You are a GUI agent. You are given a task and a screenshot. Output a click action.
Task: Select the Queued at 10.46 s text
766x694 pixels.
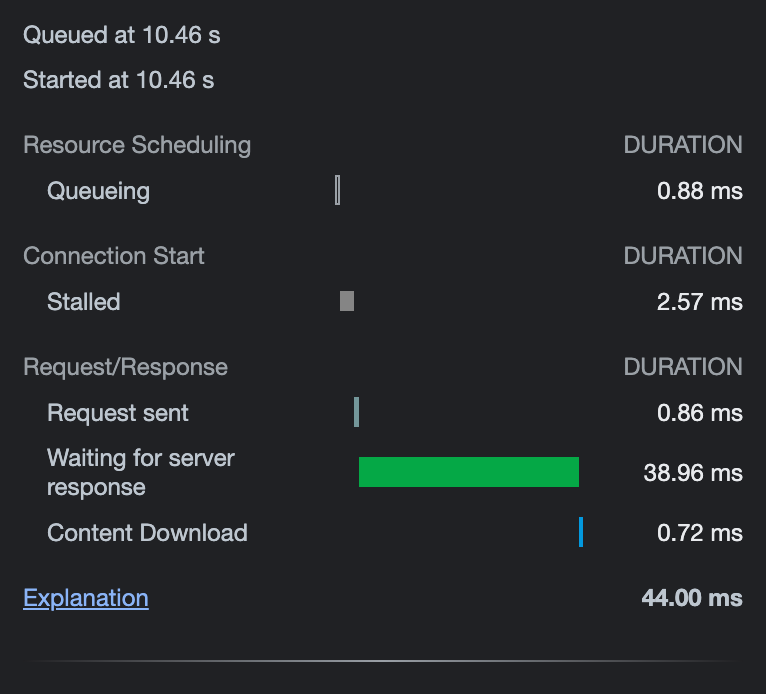[122, 35]
